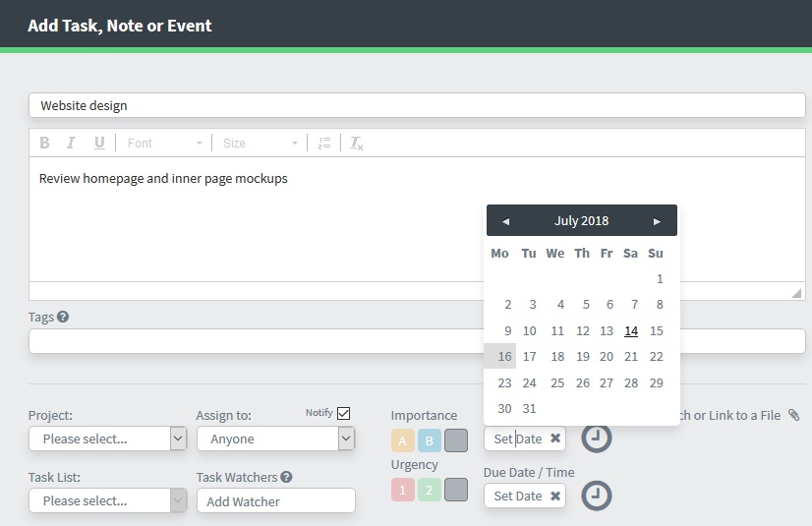The height and width of the screenshot is (526, 812).
Task: Open the Project select dropdown
Action: coord(108,438)
